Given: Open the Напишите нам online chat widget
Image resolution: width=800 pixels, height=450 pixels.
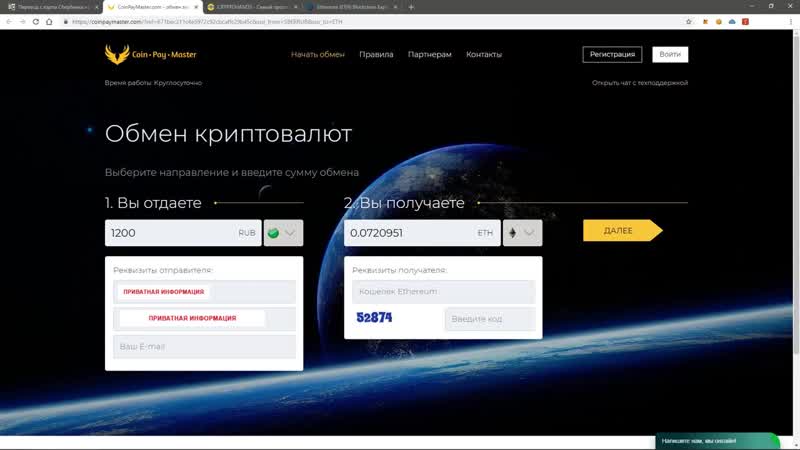Looking at the screenshot, I should [717, 441].
